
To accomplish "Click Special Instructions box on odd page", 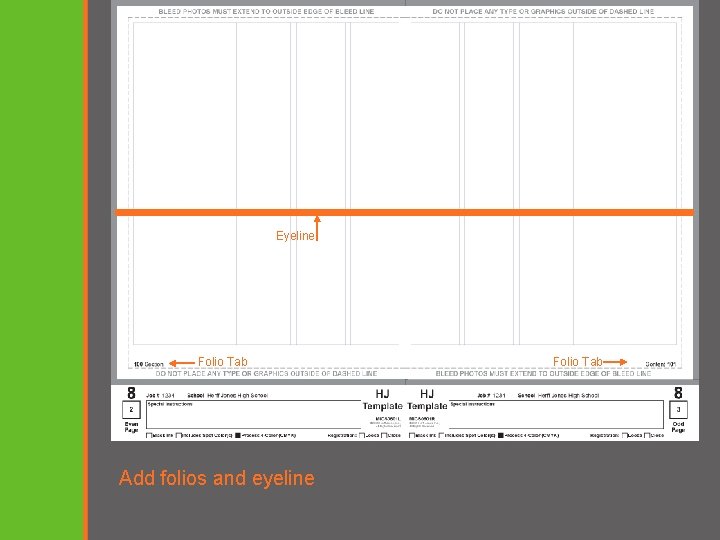I will point(556,414).
